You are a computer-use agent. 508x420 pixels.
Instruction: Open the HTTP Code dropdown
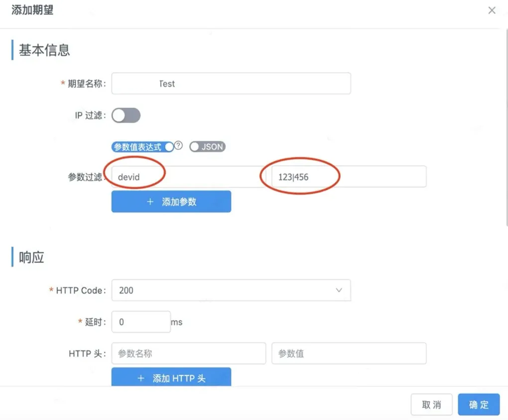pos(231,290)
